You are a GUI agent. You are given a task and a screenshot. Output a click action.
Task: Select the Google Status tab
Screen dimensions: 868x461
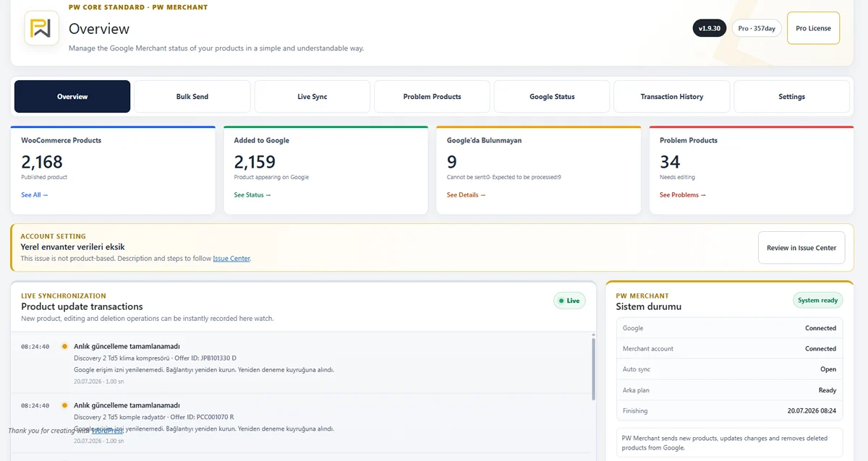point(552,97)
